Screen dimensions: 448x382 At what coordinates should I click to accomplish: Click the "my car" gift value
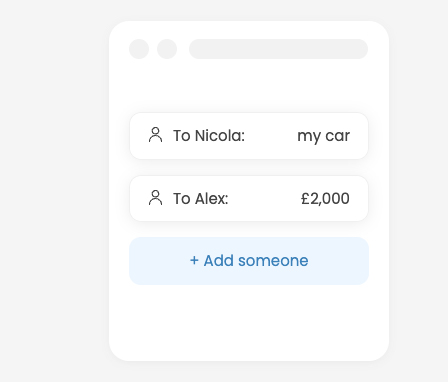coord(323,136)
